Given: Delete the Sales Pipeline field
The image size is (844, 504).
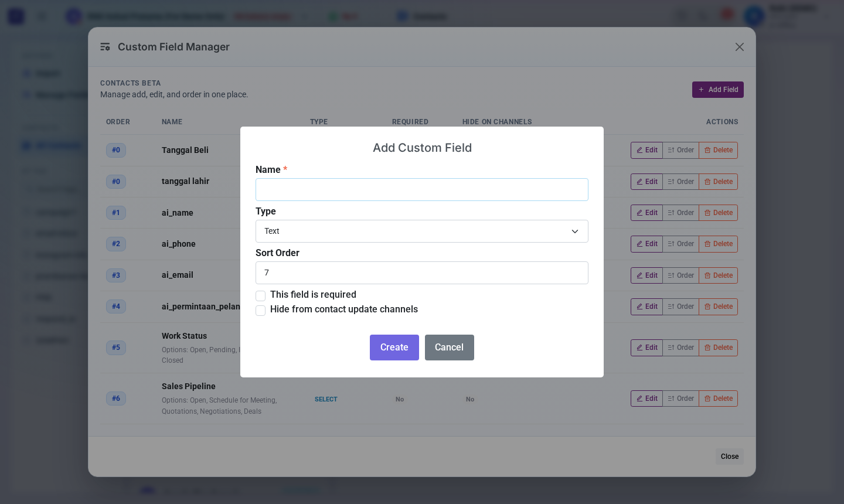Looking at the screenshot, I should pos(719,399).
